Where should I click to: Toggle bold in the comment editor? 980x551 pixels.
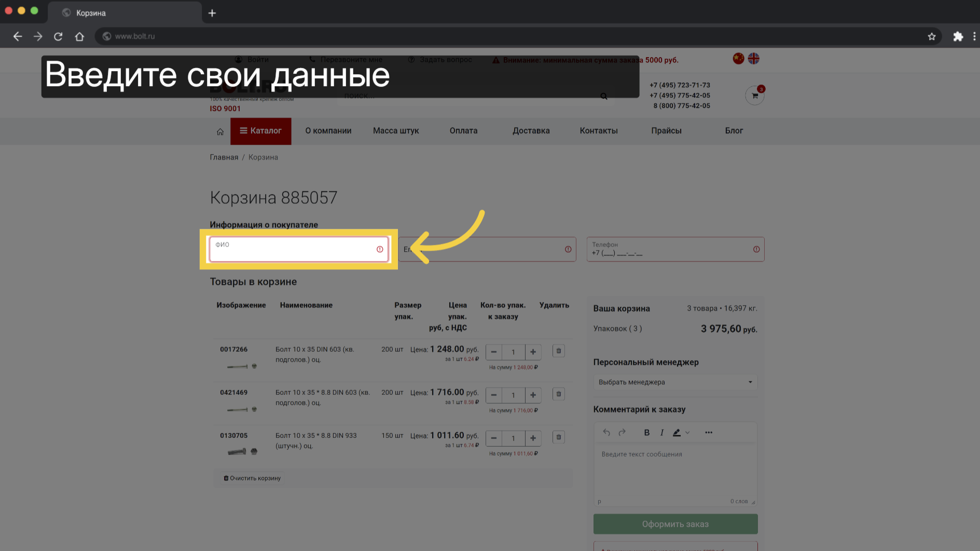[647, 432]
